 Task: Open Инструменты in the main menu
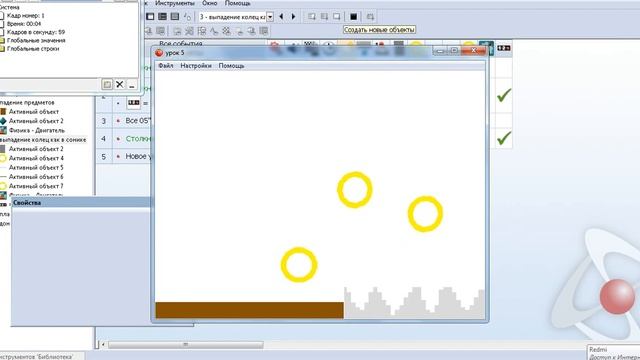(175, 3)
